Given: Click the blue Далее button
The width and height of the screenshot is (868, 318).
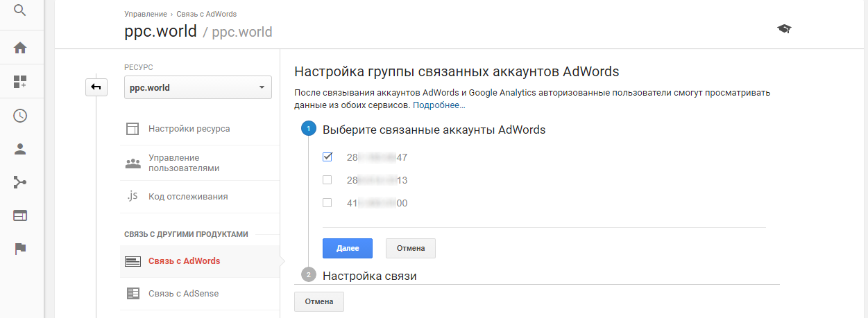Looking at the screenshot, I should tap(348, 248).
